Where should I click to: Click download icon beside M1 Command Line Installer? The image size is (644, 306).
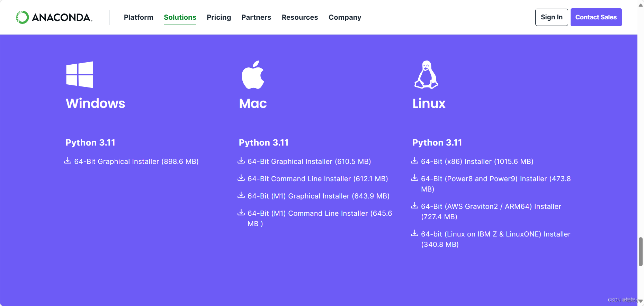pos(241,213)
